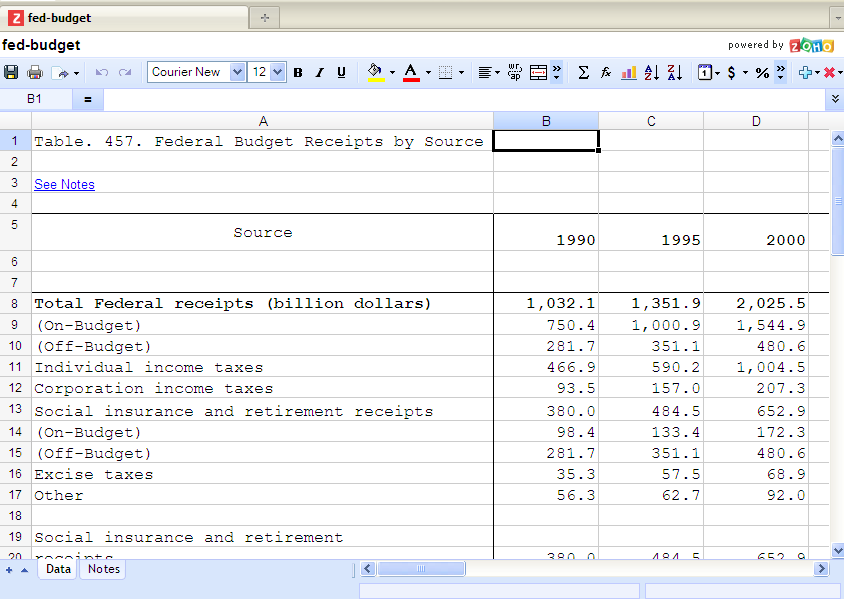
Task: Click the percent format button
Action: [x=761, y=72]
